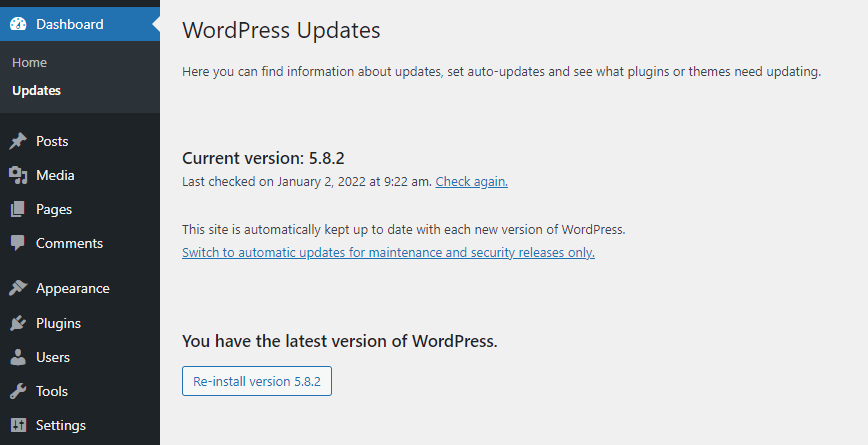Image resolution: width=868 pixels, height=445 pixels.
Task: Click the Dashboard gauge icon
Action: (x=18, y=24)
